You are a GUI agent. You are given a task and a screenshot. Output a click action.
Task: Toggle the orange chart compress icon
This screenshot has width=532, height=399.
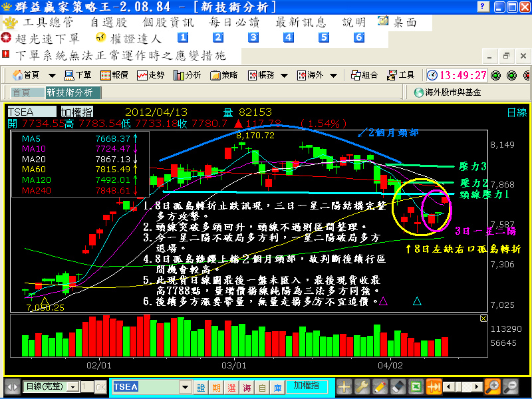tap(434, 387)
